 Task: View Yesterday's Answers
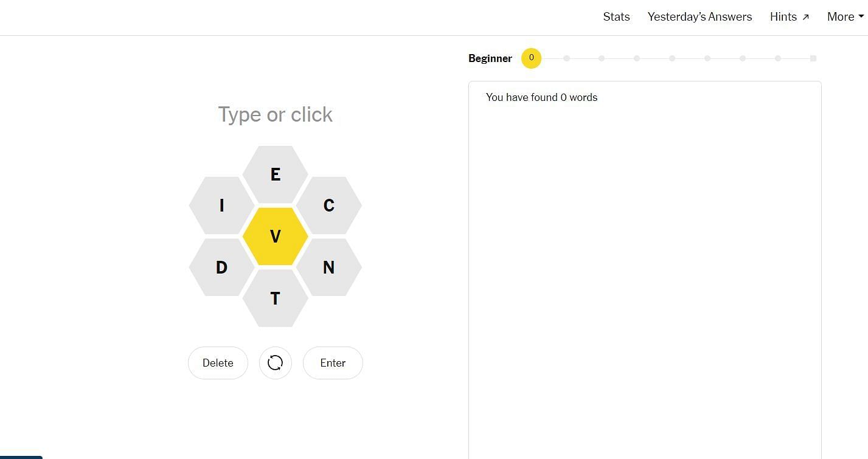pyautogui.click(x=700, y=17)
